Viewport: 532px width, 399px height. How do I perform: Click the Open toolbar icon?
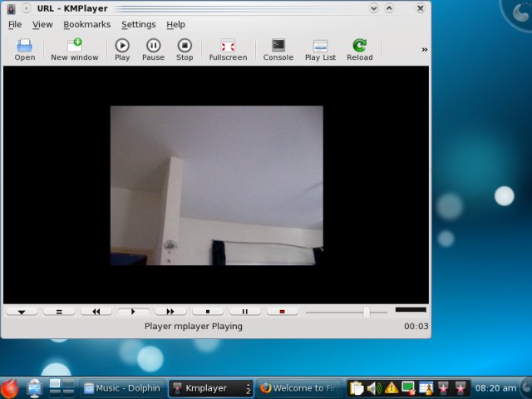point(24,50)
